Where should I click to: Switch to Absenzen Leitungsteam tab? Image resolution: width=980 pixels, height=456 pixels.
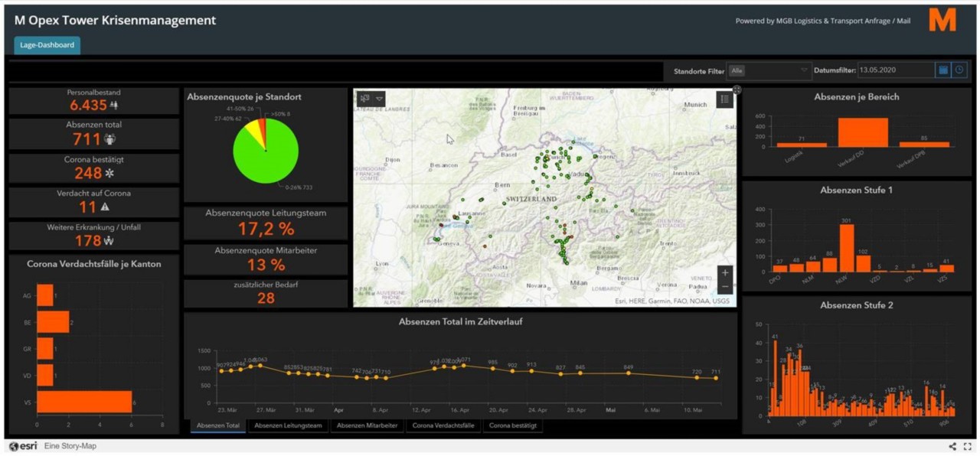point(288,425)
